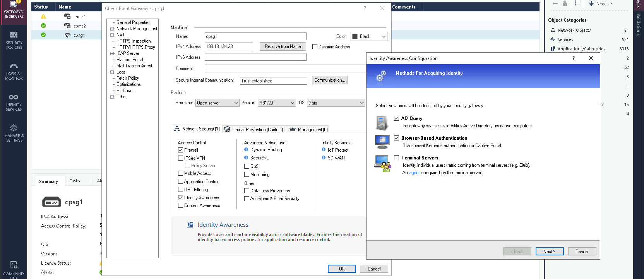
Task: Uncheck the AD Query checkbox
Action: [397, 118]
